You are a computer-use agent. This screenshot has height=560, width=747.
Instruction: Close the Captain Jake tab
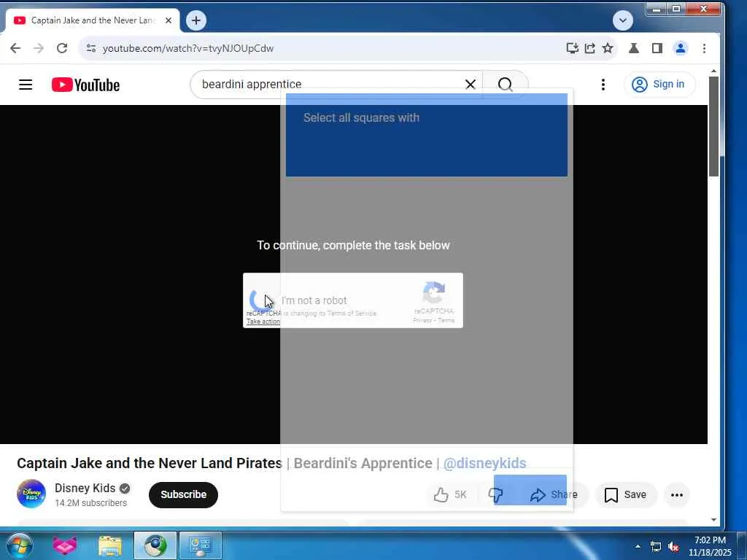pos(169,20)
